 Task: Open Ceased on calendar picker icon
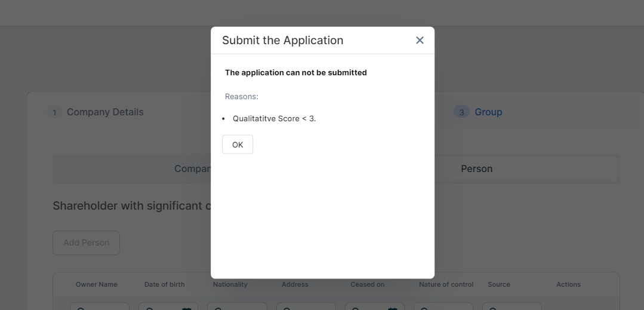[392, 308]
